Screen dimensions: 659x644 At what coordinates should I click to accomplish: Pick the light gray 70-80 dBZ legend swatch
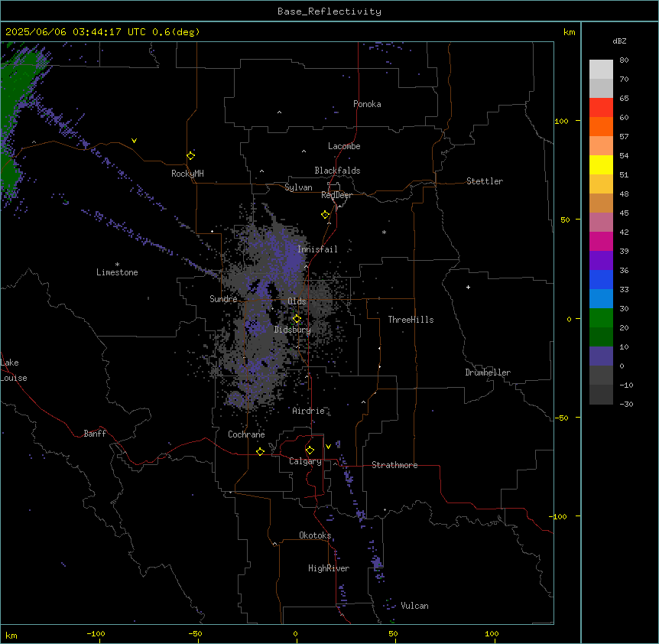tap(601, 70)
